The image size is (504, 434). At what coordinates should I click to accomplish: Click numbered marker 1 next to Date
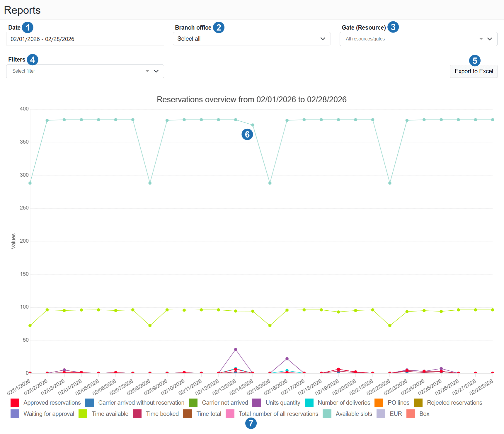pos(28,28)
